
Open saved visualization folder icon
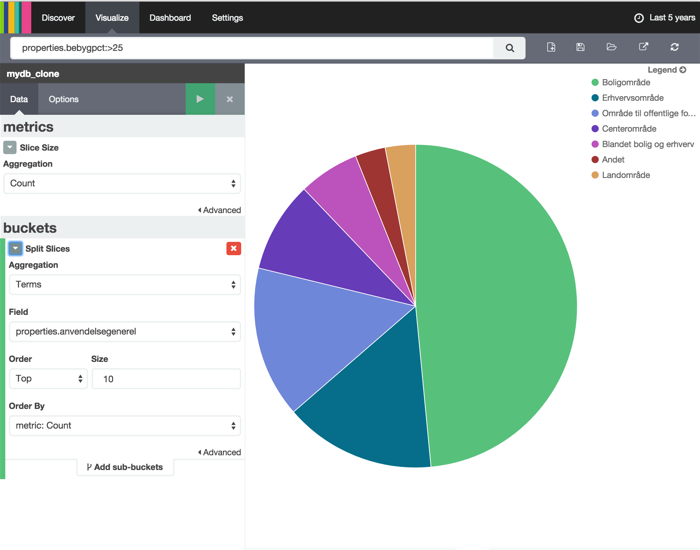click(x=611, y=47)
